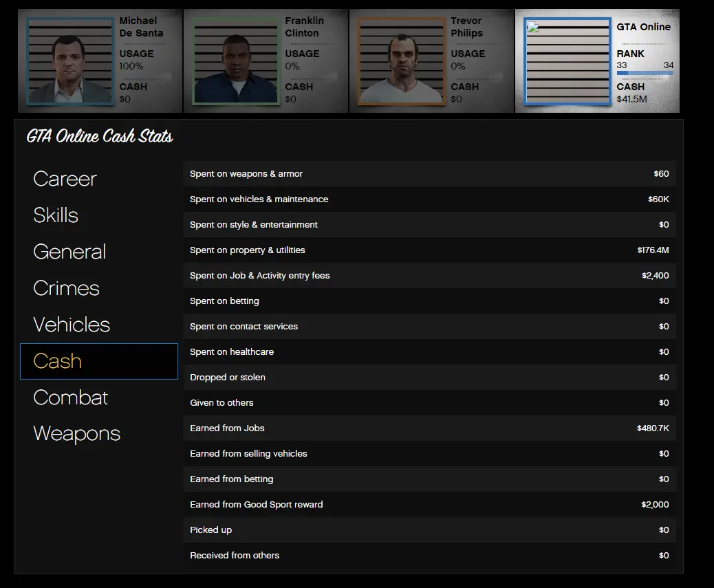The height and width of the screenshot is (588, 714).
Task: Select the Picked up row
Action: coord(429,530)
